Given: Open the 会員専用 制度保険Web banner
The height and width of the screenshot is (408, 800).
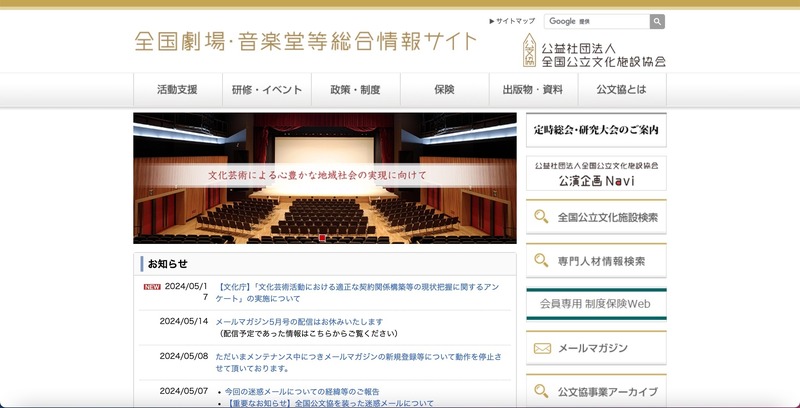Looking at the screenshot, I should point(596,303).
